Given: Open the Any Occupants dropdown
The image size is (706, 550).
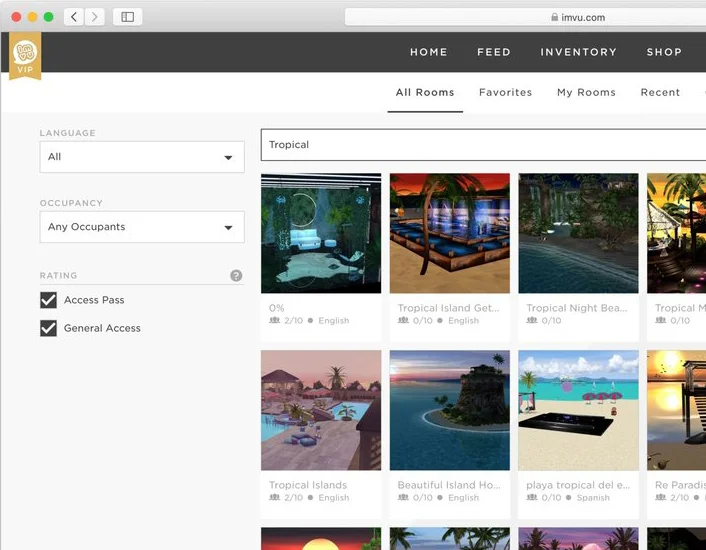Looking at the screenshot, I should click(x=142, y=227).
